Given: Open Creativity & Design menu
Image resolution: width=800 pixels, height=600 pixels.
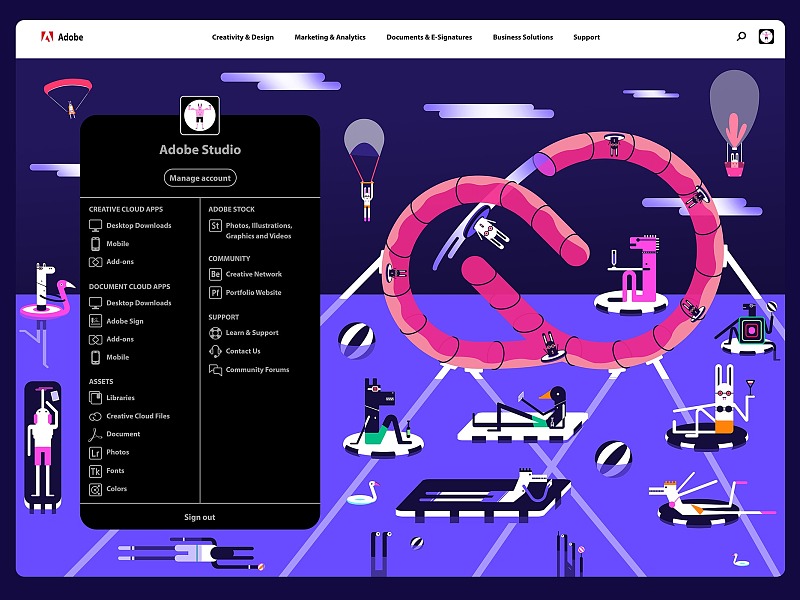Looking at the screenshot, I should point(242,37).
